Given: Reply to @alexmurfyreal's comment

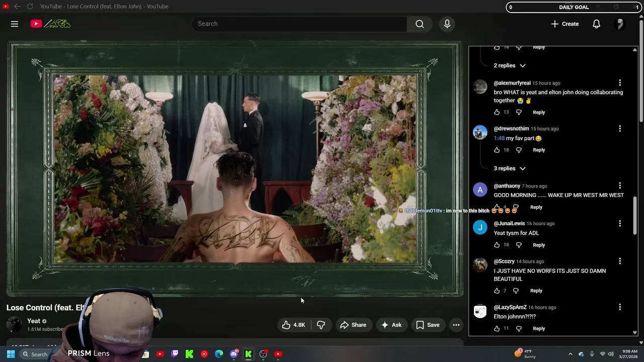Looking at the screenshot, I should tap(539, 112).
